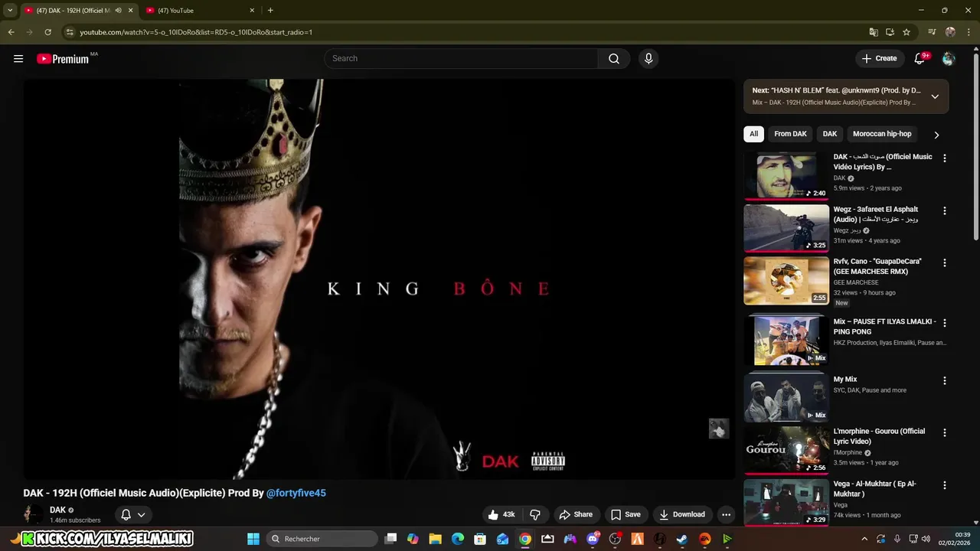Screen dimensions: 980x551
Task: Open the GuapaDeCara remix thumbnail
Action: point(786,280)
